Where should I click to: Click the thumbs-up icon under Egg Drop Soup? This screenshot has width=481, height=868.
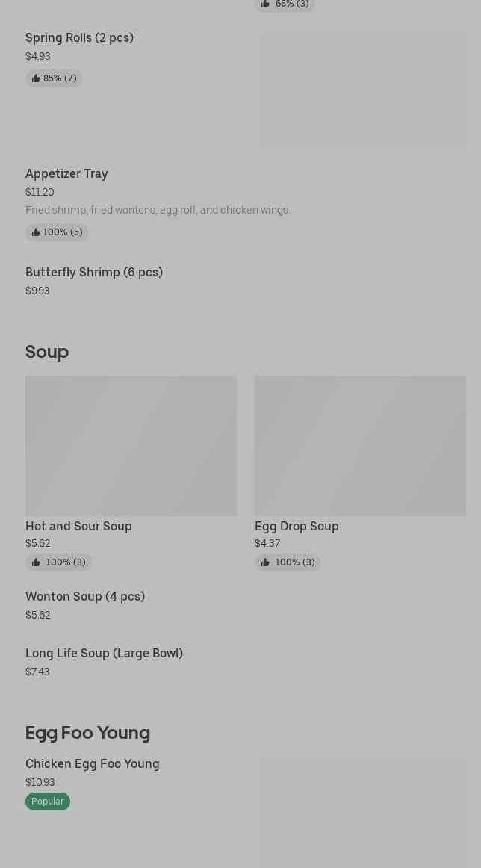pyautogui.click(x=265, y=562)
